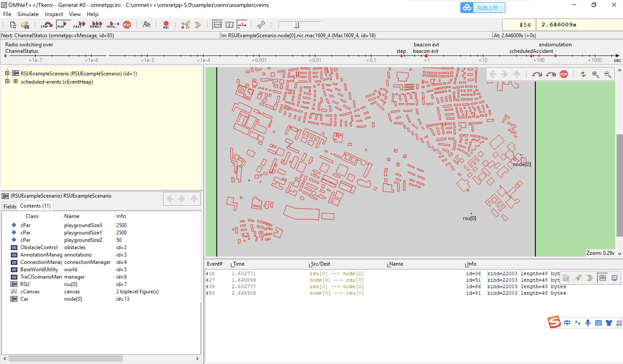
Task: Click the main toolbar STOP button
Action: click(x=127, y=25)
